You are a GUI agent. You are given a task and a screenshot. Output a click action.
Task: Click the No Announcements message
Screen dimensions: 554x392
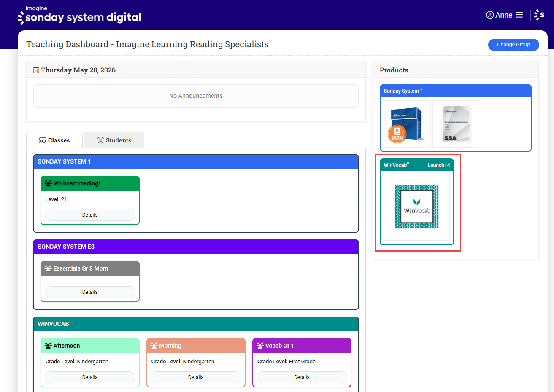point(196,96)
